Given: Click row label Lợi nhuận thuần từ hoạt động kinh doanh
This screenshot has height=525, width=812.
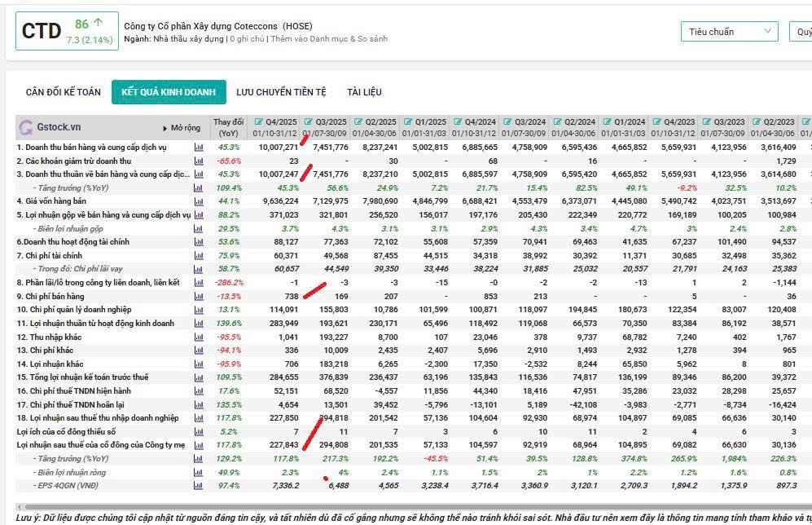Looking at the screenshot, I should coord(95,324).
